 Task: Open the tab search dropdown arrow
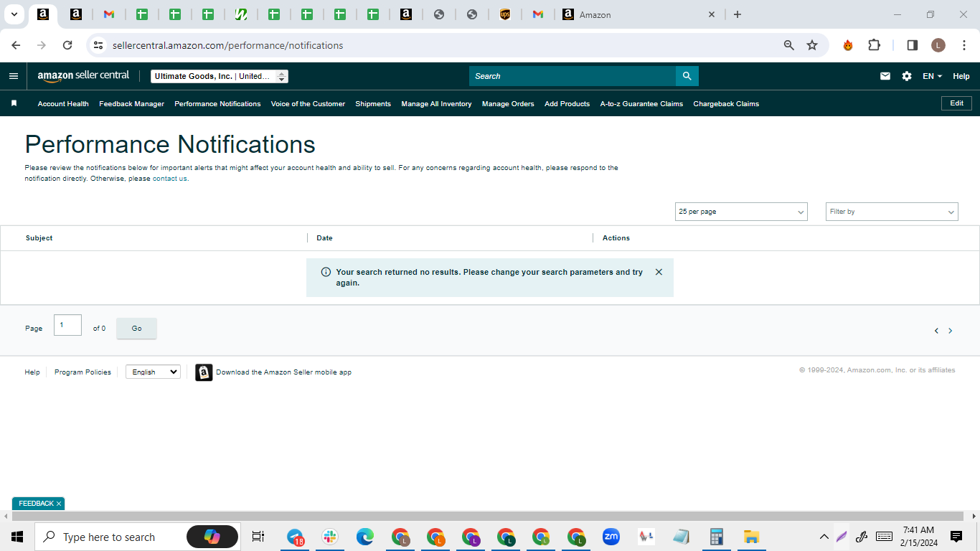14,14
